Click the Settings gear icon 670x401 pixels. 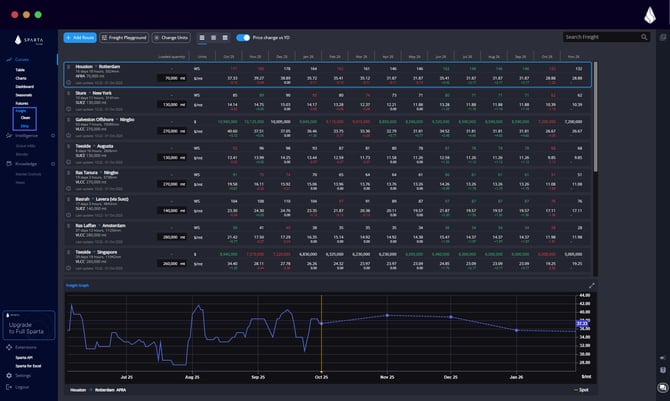[x=9, y=375]
